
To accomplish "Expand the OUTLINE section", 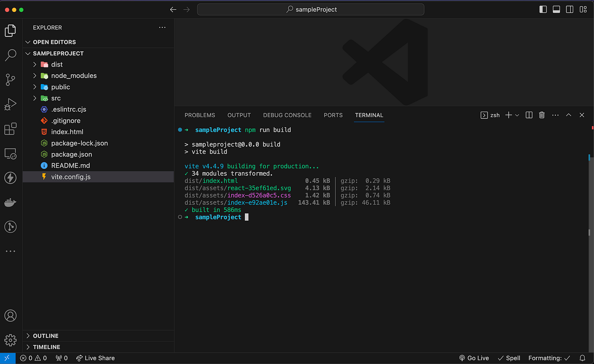I will (45, 336).
